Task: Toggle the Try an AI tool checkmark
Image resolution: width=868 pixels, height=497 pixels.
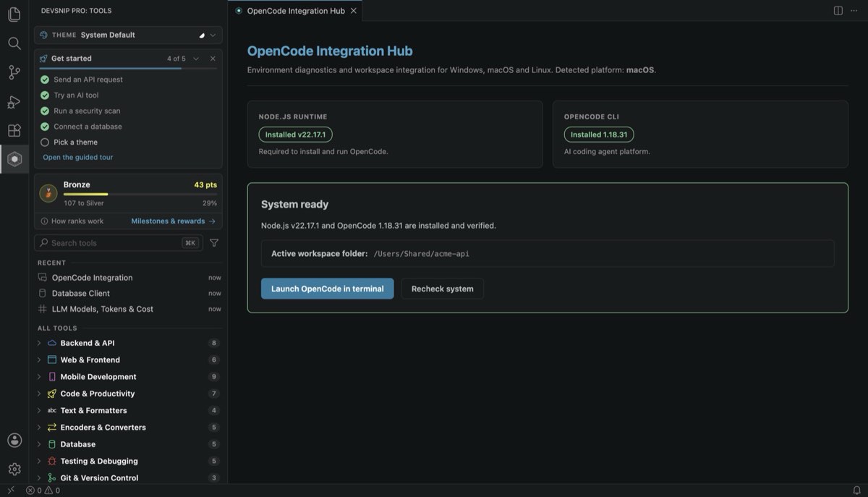Action: point(45,95)
